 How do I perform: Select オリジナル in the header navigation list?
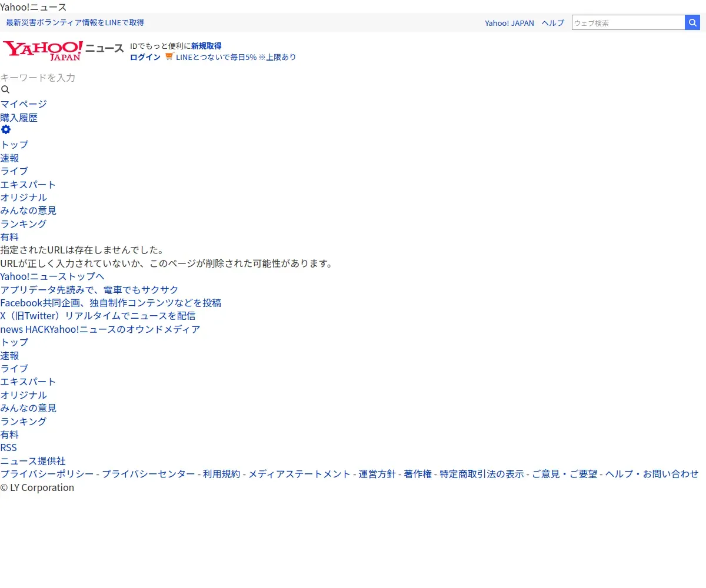click(x=24, y=198)
